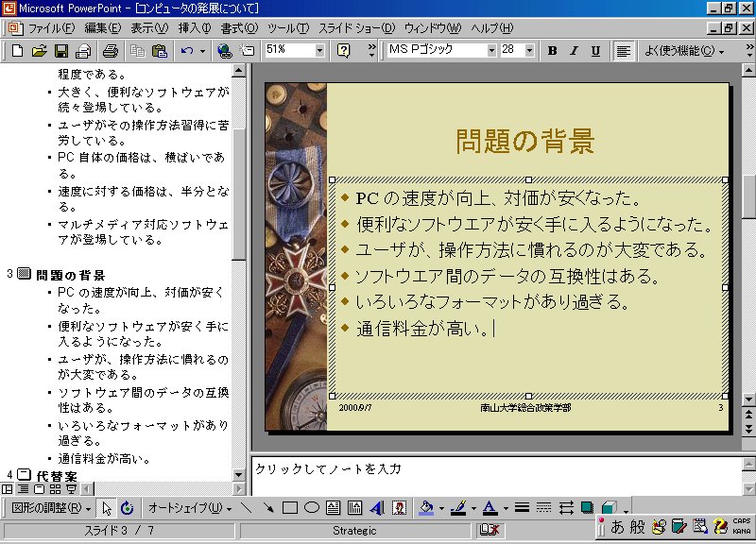Print the presentation with printer icon
Viewport: 756px width, 544px height.
(111, 51)
